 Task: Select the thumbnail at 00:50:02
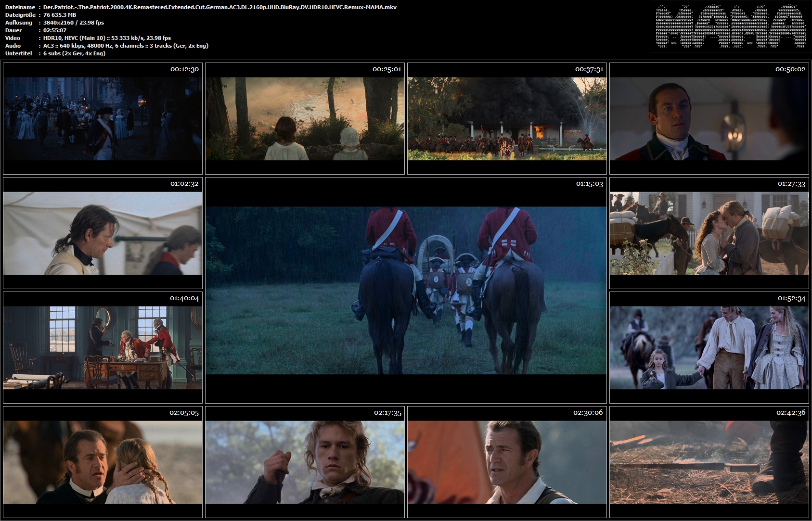709,118
